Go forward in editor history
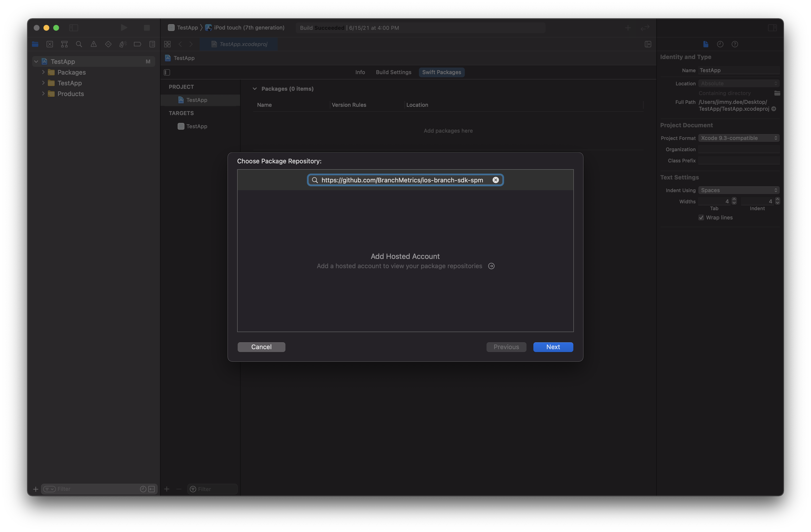811x532 pixels. click(191, 44)
